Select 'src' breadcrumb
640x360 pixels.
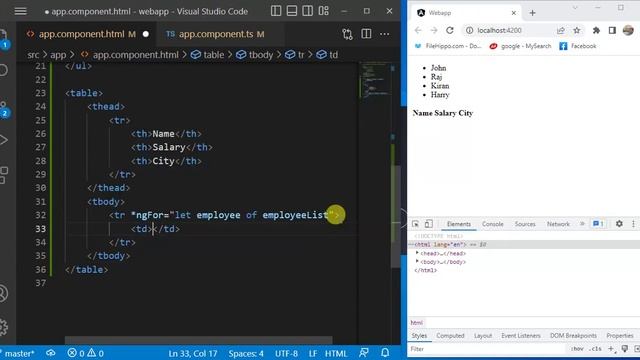tap(33, 55)
